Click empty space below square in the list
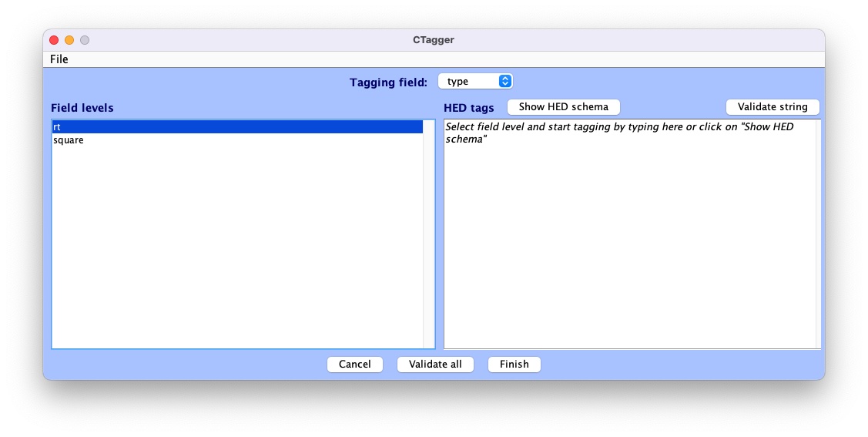The width and height of the screenshot is (868, 437). 231,247
